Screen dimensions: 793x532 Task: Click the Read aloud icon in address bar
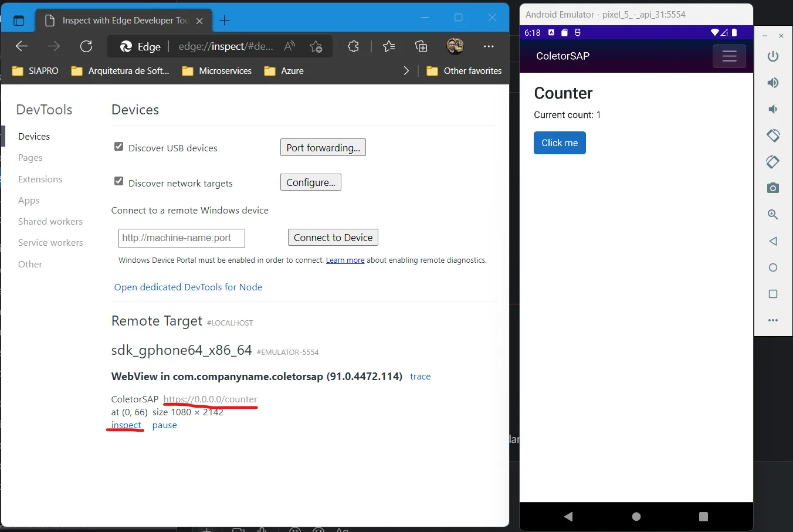coord(290,46)
